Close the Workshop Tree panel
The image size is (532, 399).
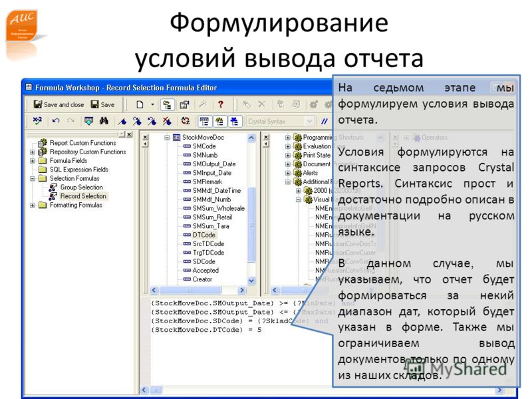129,134
